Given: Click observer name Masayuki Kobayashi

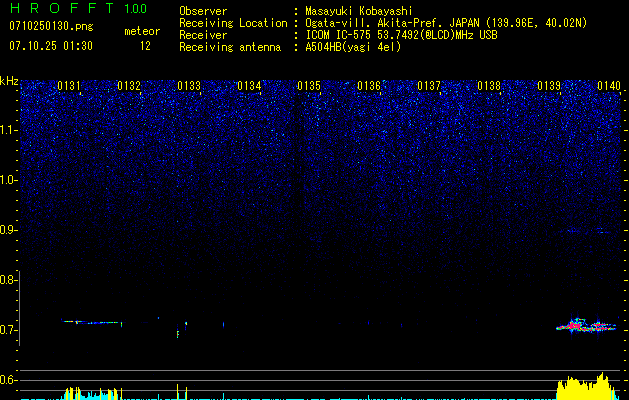Looking at the screenshot, I should click(x=359, y=11).
